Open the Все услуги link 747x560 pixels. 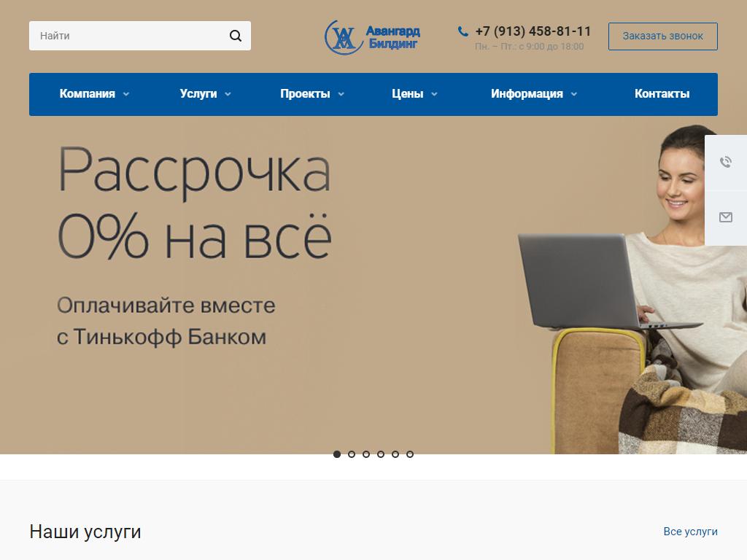690,532
